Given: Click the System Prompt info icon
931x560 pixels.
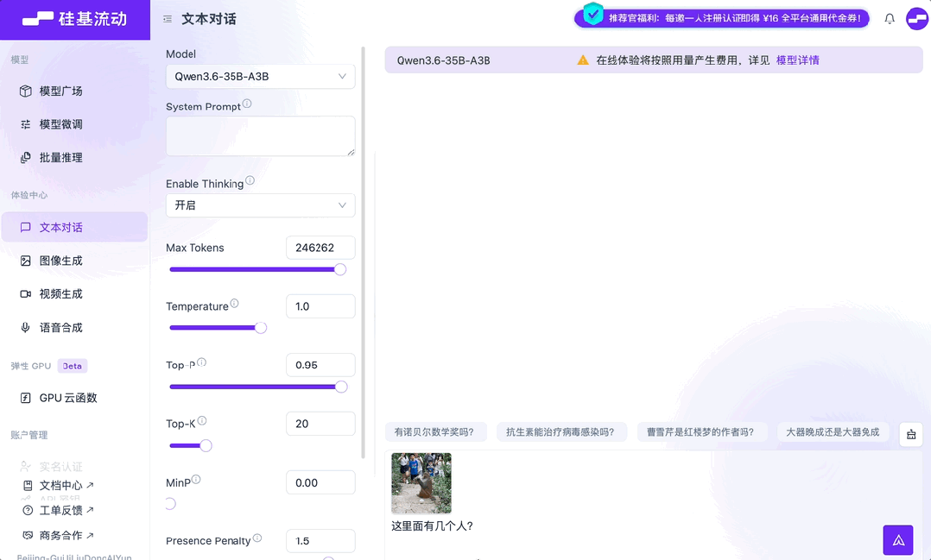Looking at the screenshot, I should pos(247,104).
